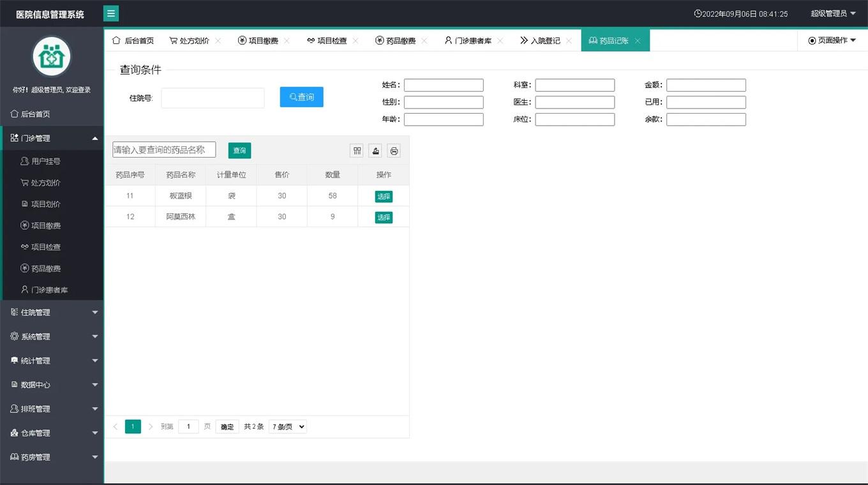This screenshot has height=485, width=868.
Task: Focus the 性别 field
Action: (444, 102)
